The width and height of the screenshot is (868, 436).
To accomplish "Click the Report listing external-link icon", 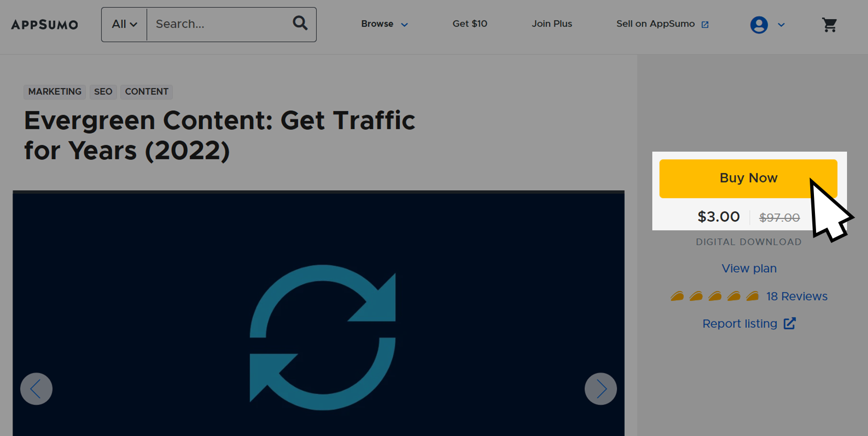I will coord(790,323).
